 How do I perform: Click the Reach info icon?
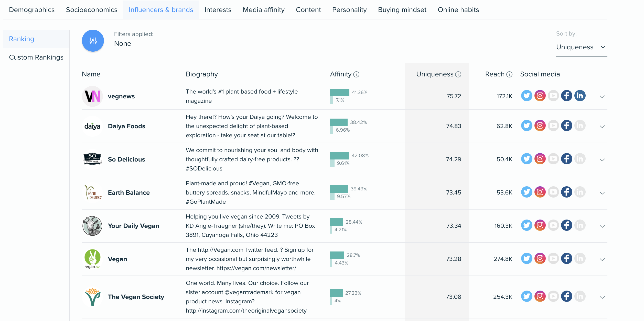[x=509, y=74]
